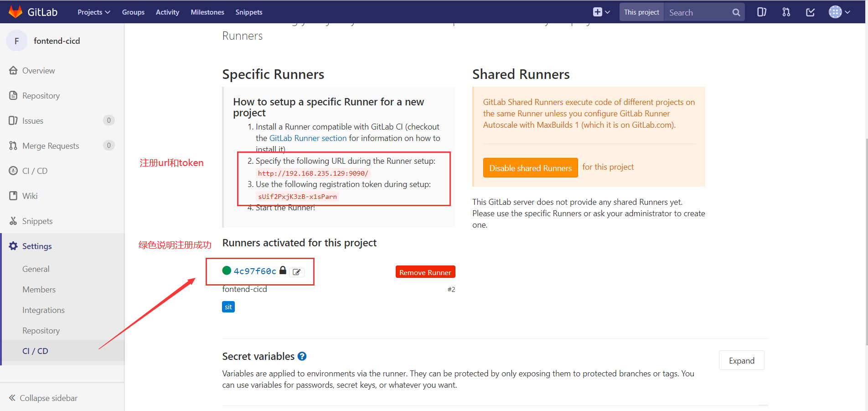Click the runner lock icon

point(283,271)
